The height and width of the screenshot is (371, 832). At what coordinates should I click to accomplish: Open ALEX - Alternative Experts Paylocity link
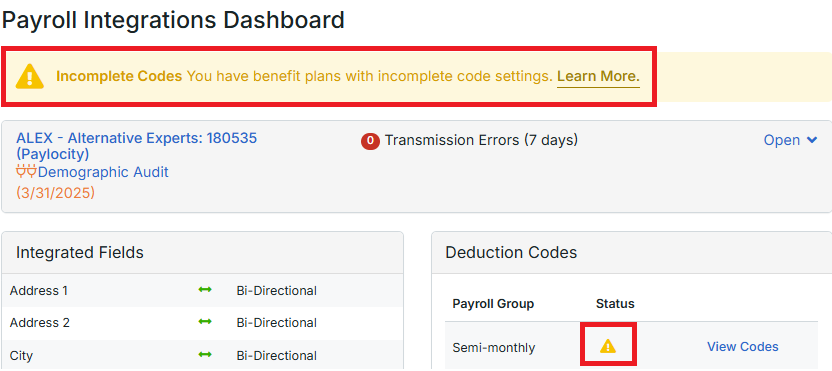click(136, 146)
